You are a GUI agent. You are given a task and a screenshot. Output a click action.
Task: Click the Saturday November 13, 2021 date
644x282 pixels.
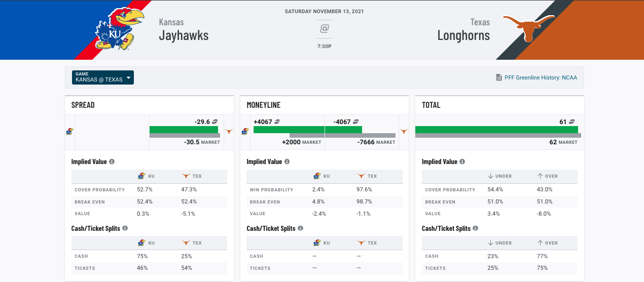coord(325,11)
